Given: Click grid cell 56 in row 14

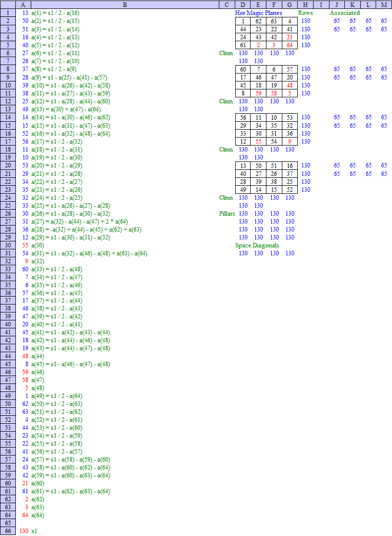Looking at the screenshot, I should click(243, 118).
